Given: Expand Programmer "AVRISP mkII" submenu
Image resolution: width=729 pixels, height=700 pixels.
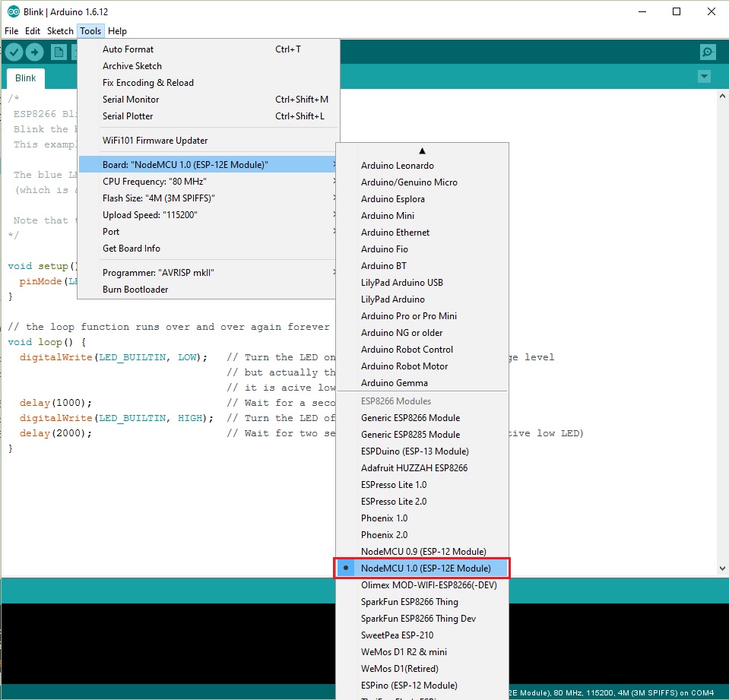Looking at the screenshot, I should point(208,272).
